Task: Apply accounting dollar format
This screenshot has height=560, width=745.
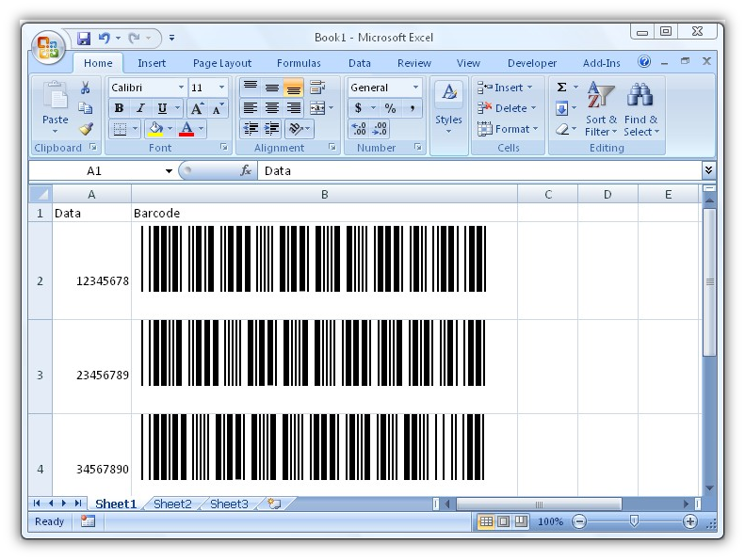Action: 358,108
